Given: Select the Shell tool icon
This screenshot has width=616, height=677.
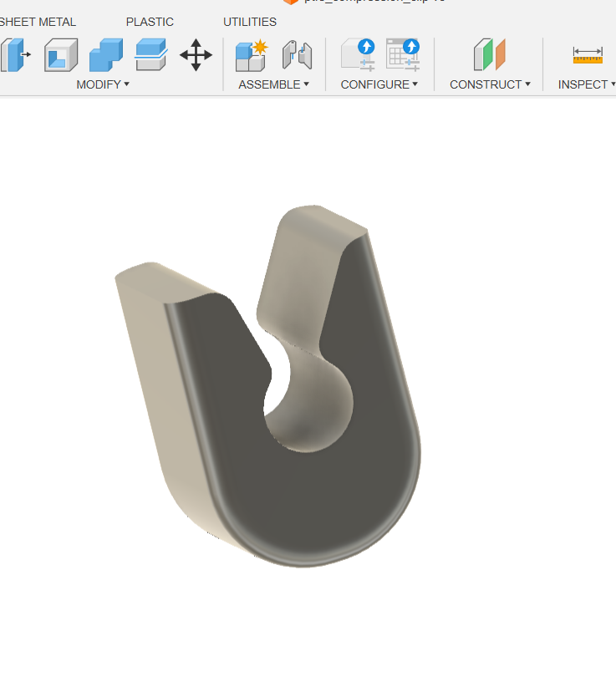Looking at the screenshot, I should (x=61, y=55).
